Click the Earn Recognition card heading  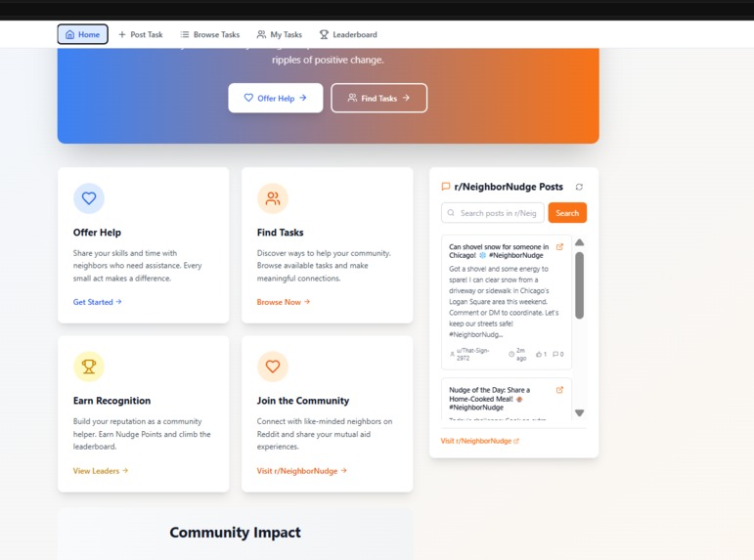point(111,401)
